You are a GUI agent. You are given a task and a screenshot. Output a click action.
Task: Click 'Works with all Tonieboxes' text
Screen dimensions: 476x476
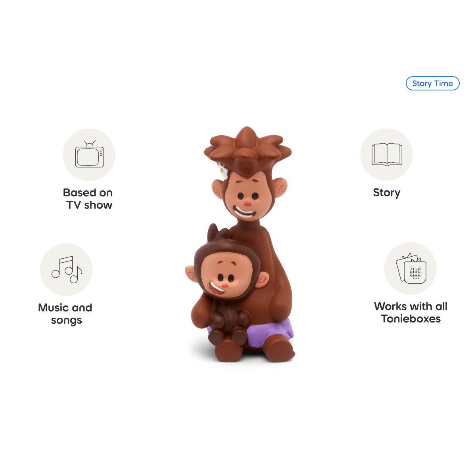point(411,313)
